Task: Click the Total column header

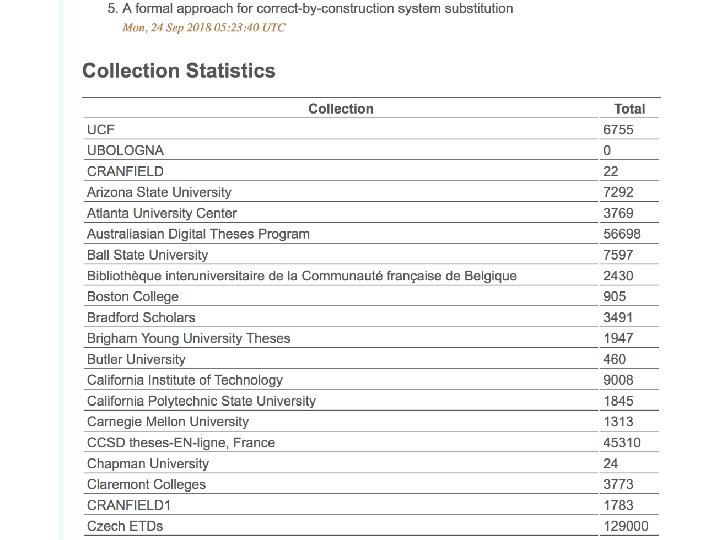Action: [630, 109]
